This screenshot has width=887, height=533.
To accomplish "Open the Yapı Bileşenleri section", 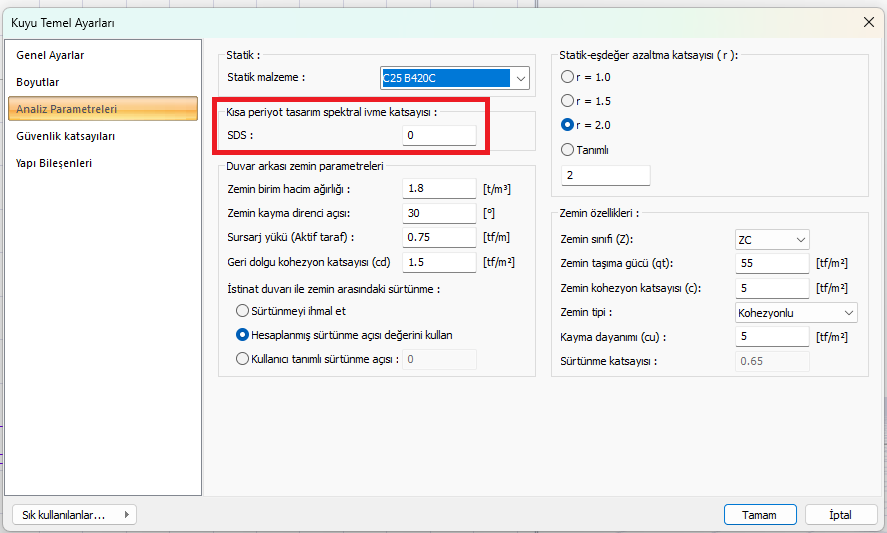I will point(103,163).
